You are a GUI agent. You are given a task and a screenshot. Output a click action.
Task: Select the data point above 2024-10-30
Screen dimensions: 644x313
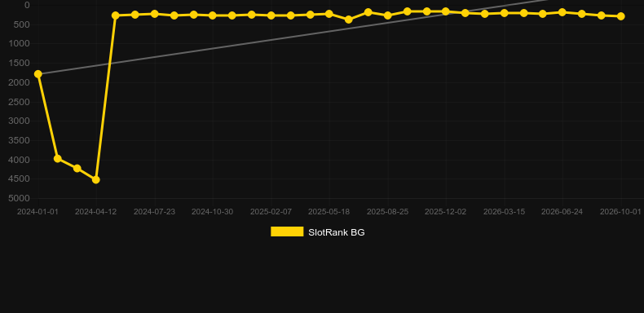[213, 15]
